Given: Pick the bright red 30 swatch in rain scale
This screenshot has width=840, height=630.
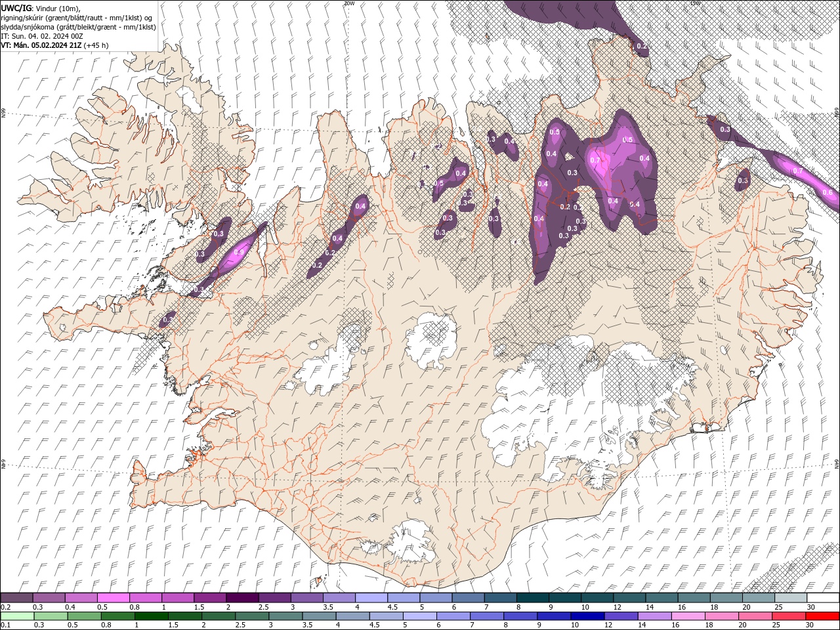Looking at the screenshot, I should 822,616.
